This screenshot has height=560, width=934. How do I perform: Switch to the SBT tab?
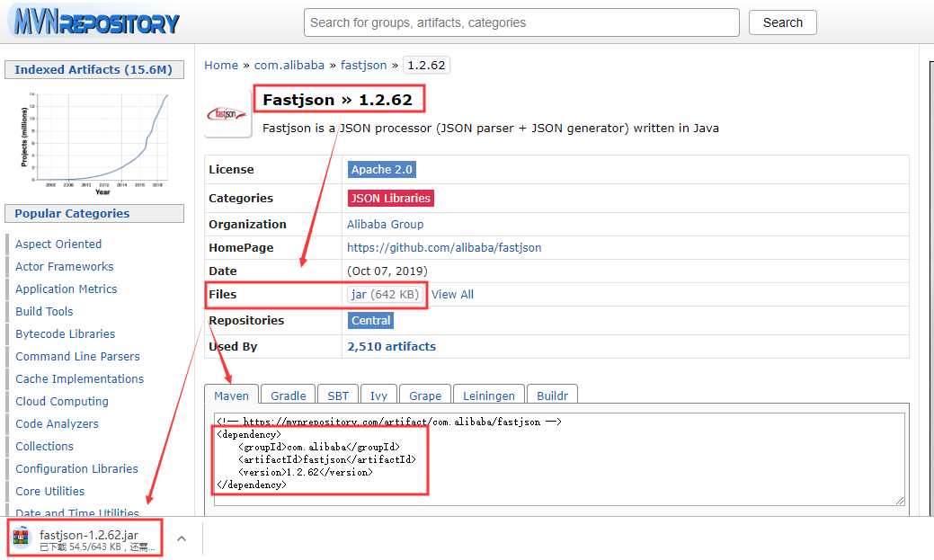click(x=338, y=395)
